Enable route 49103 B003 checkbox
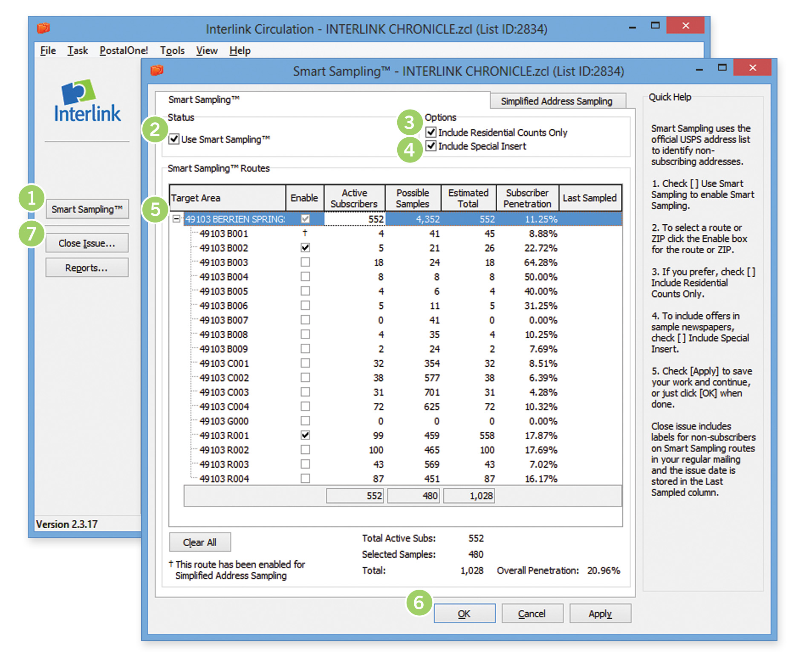 click(x=305, y=262)
